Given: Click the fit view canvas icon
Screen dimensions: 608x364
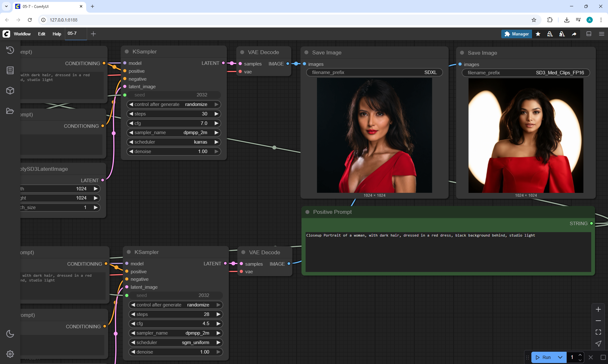Looking at the screenshot, I should pyautogui.click(x=598, y=332).
